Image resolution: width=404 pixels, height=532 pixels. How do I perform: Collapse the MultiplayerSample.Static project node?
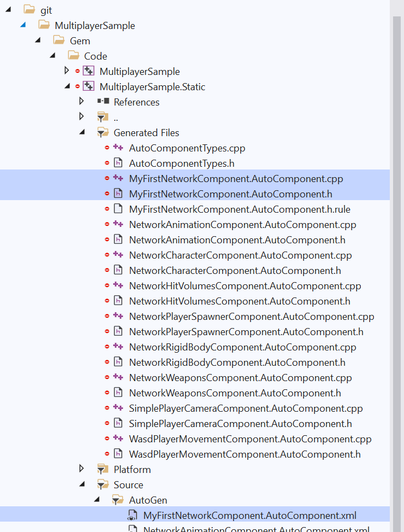point(66,86)
